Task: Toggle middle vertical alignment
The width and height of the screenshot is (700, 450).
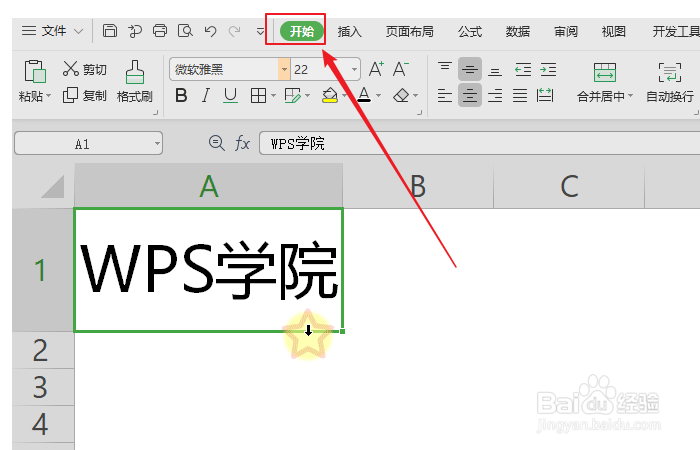Action: click(x=470, y=69)
